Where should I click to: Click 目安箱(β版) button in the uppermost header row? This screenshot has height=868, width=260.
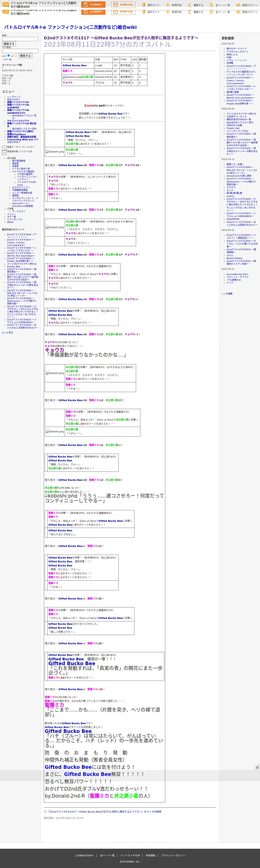tap(124, 4)
